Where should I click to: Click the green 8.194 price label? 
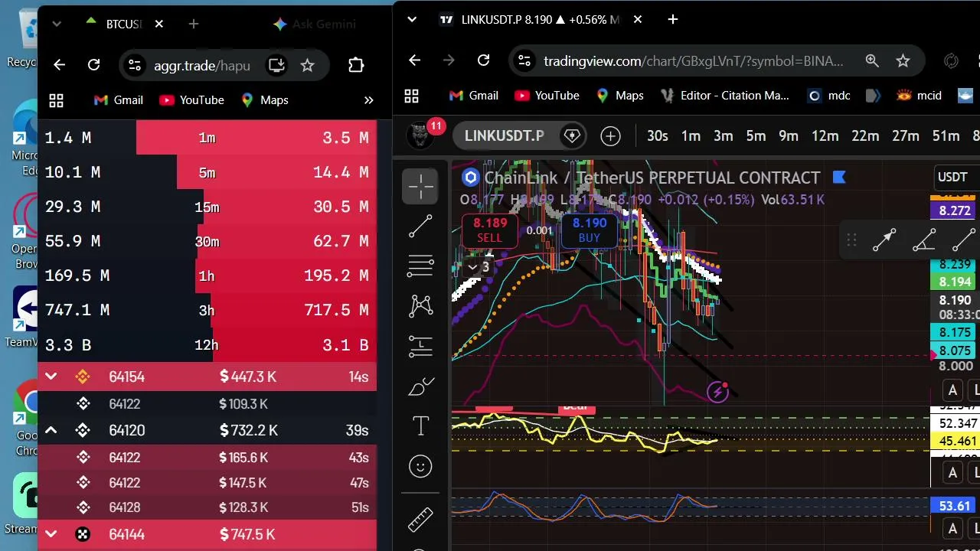[954, 282]
